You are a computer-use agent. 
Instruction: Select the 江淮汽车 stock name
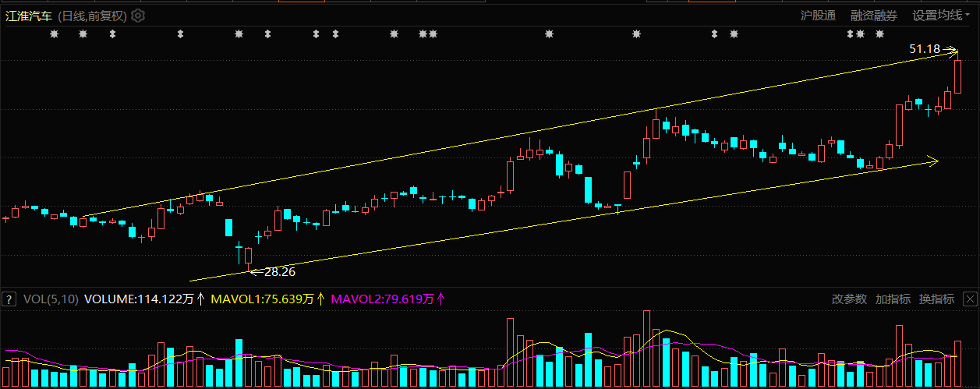pyautogui.click(x=28, y=16)
